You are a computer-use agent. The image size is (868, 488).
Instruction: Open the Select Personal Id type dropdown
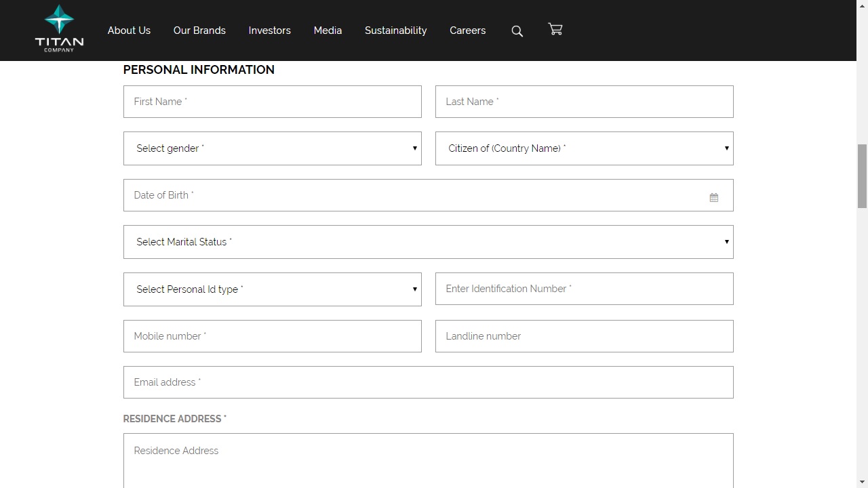[272, 289]
